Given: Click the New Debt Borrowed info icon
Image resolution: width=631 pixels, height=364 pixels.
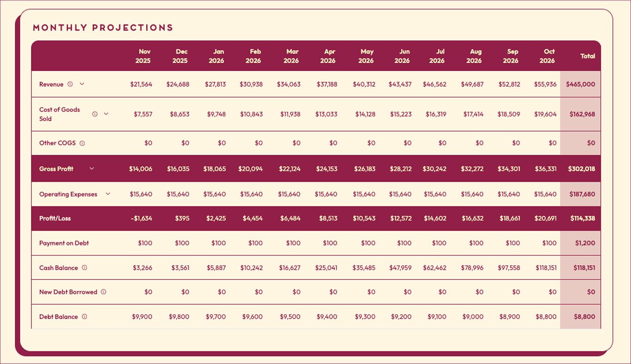Looking at the screenshot, I should tap(104, 292).
